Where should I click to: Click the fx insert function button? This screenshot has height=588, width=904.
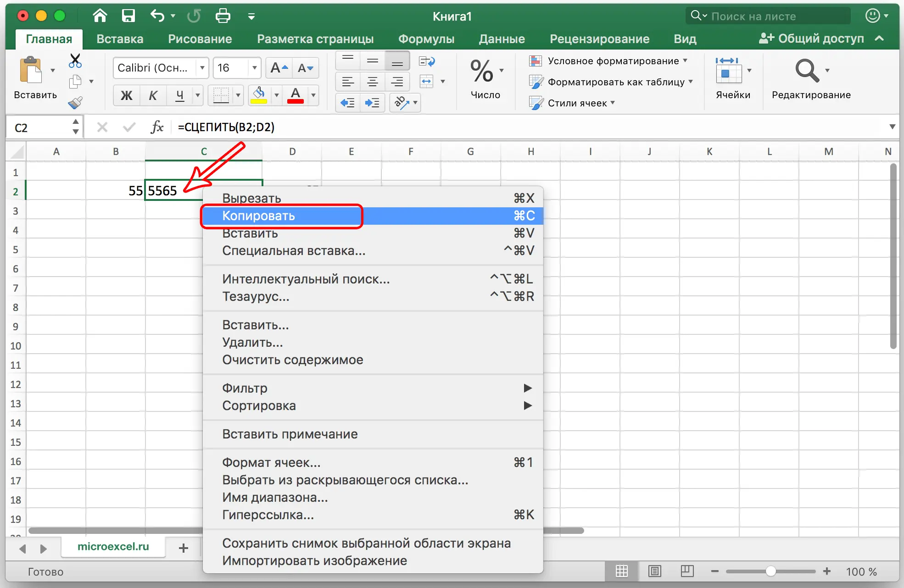coord(157,127)
